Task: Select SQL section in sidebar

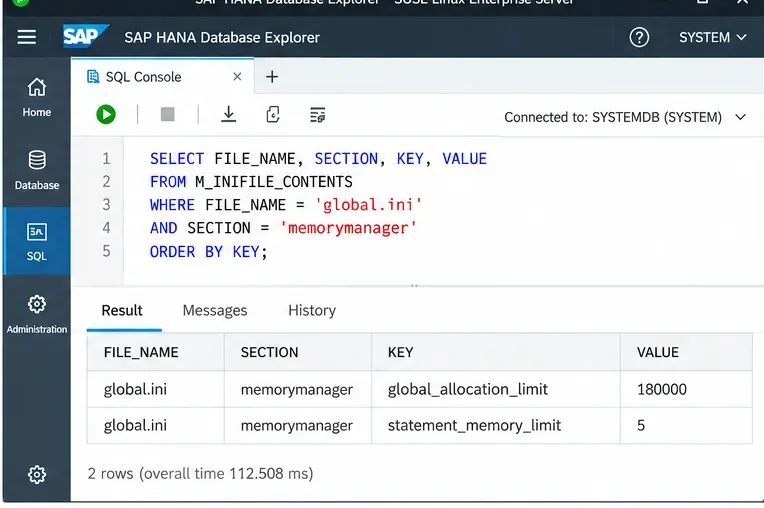Action: coord(37,242)
